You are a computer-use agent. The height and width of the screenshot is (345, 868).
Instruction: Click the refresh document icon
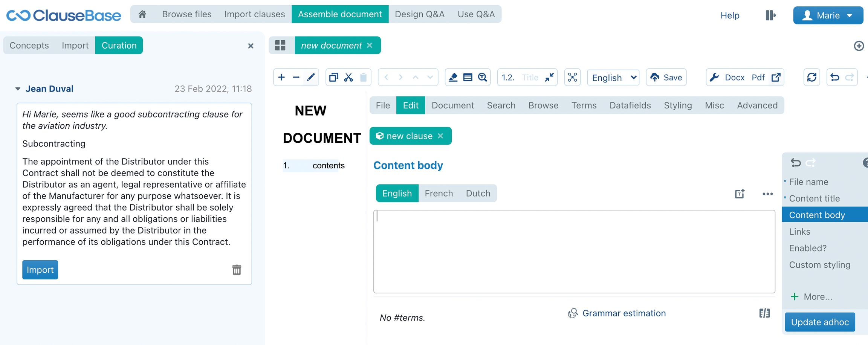811,78
